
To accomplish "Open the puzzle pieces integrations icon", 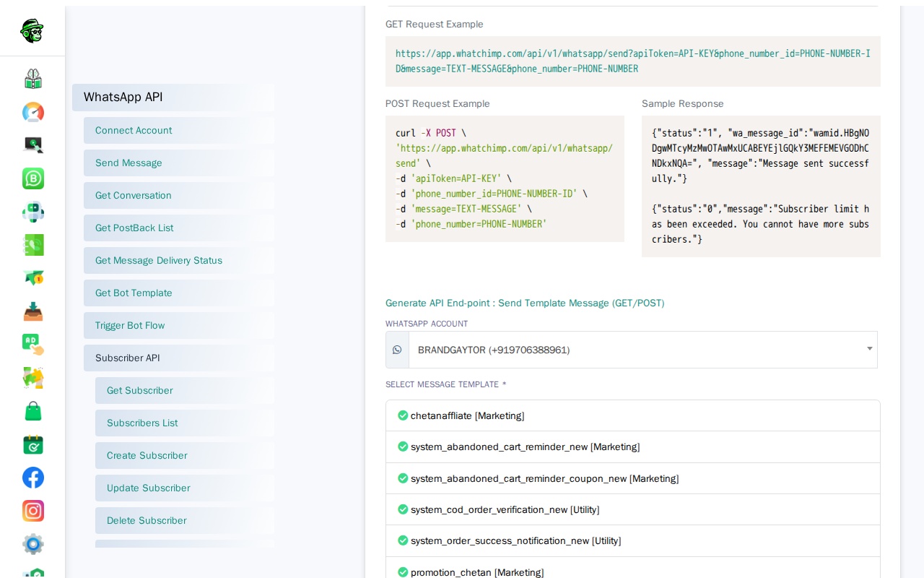I will click(x=33, y=378).
